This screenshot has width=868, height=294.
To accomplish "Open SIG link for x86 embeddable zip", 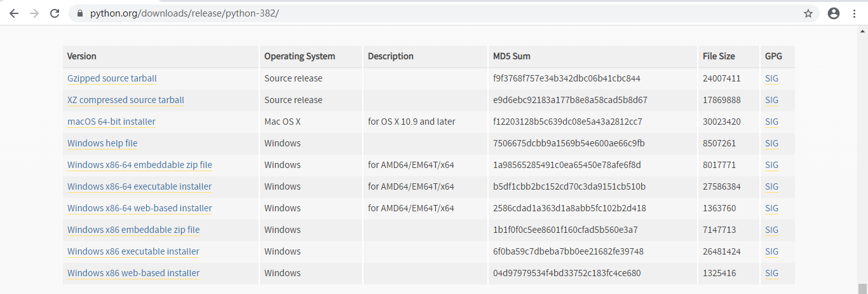I will 771,230.
